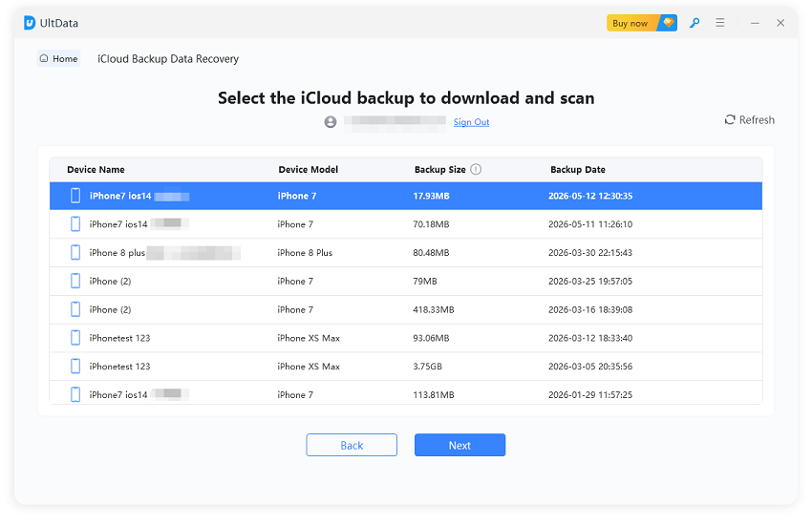The width and height of the screenshot is (812, 526).
Task: Click the 80.48MB backup size cell
Action: click(x=431, y=253)
